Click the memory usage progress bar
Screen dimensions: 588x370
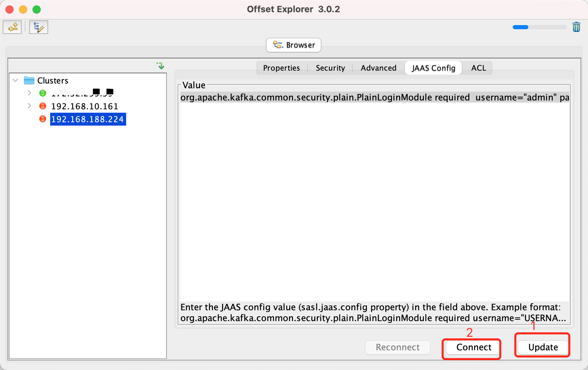click(540, 27)
